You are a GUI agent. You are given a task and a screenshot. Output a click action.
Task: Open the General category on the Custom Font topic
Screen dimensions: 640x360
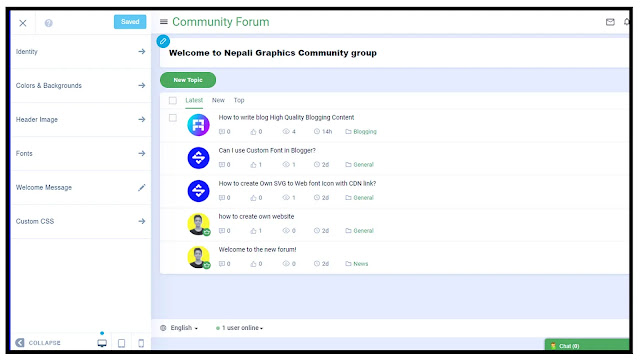[x=363, y=164]
